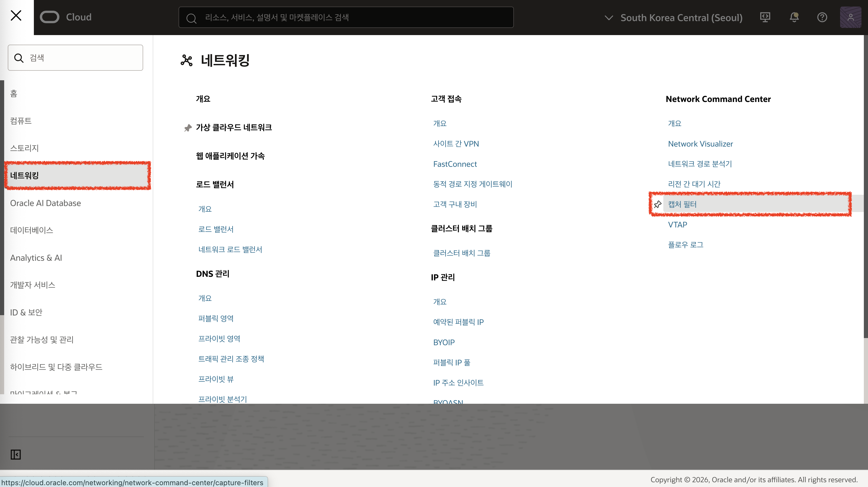Image resolution: width=868 pixels, height=487 pixels.
Task: Click the sidebar category list scrollbar
Action: 2,198
